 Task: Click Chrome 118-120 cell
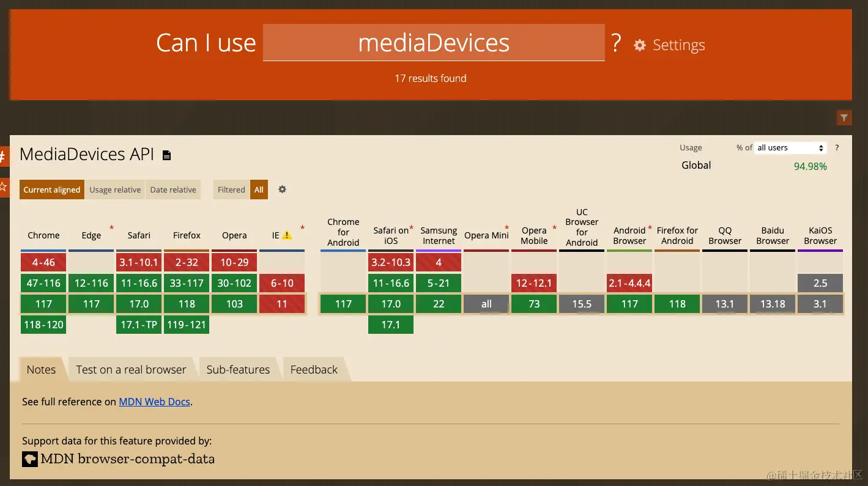tap(43, 325)
